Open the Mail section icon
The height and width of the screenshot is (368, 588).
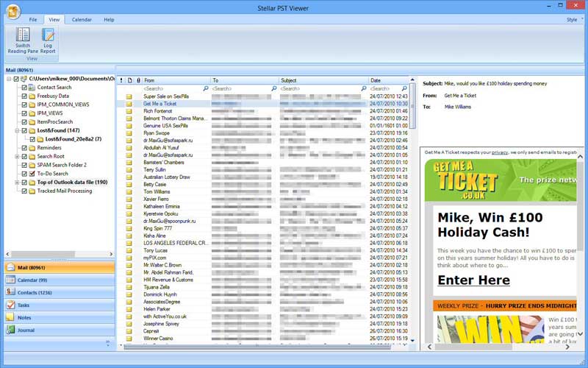tap(10, 267)
